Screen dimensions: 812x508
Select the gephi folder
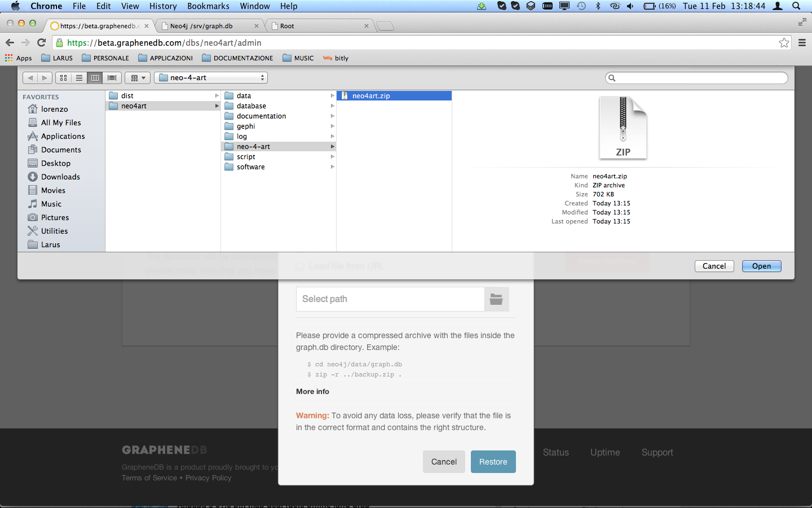tap(279, 126)
